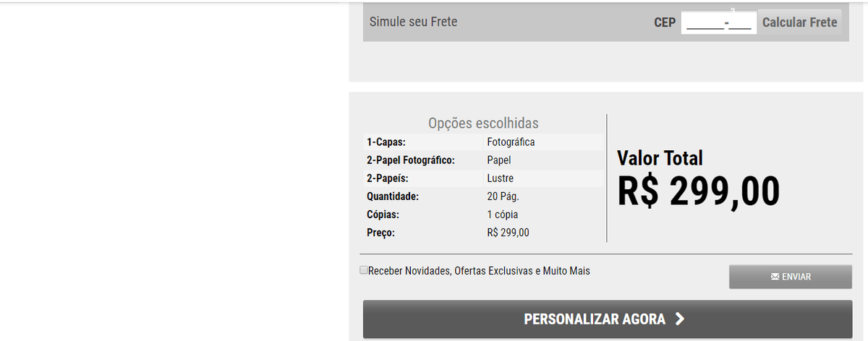Click the 'Opções escolhidas' heading

point(483,124)
